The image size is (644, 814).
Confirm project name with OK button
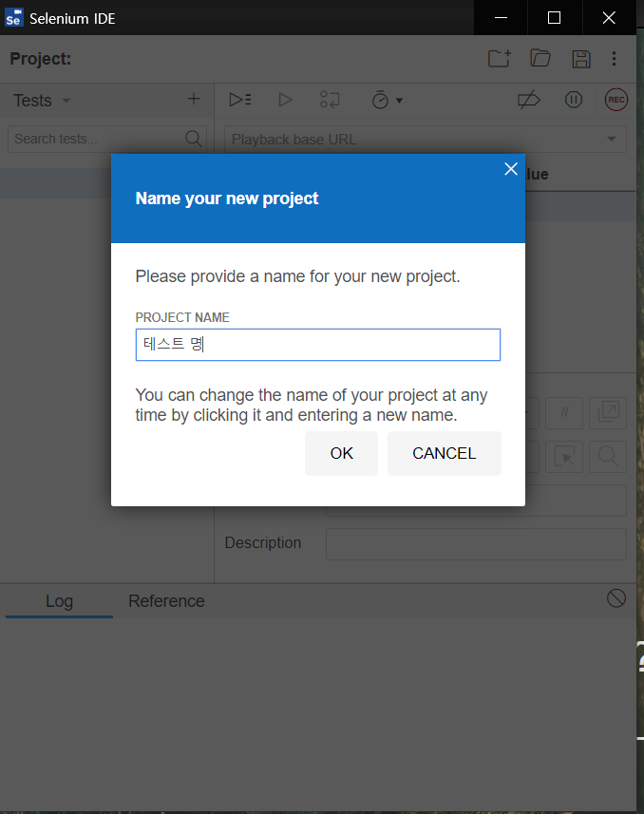point(341,453)
